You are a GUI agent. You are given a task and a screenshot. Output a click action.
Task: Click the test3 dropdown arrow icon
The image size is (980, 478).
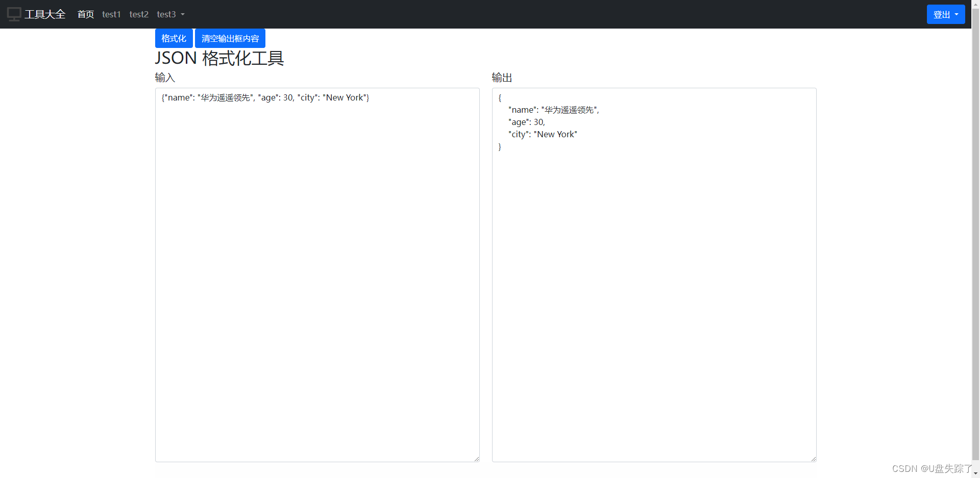(x=183, y=14)
